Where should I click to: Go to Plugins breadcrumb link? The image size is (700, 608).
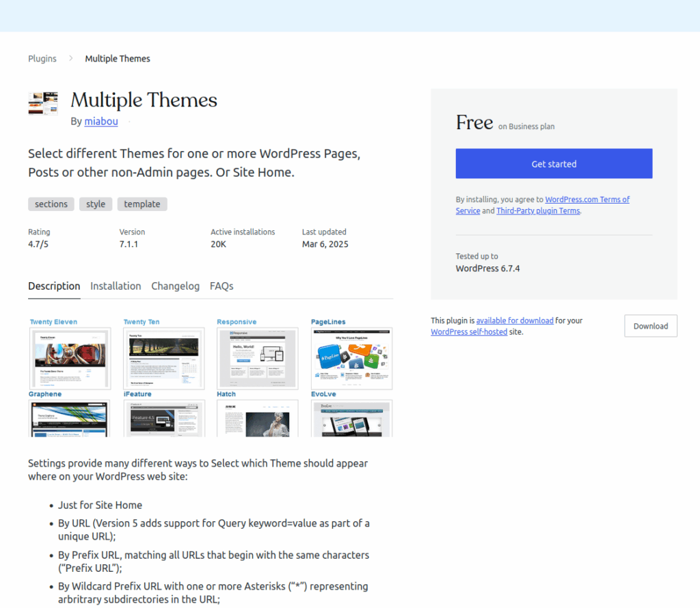[x=42, y=59]
